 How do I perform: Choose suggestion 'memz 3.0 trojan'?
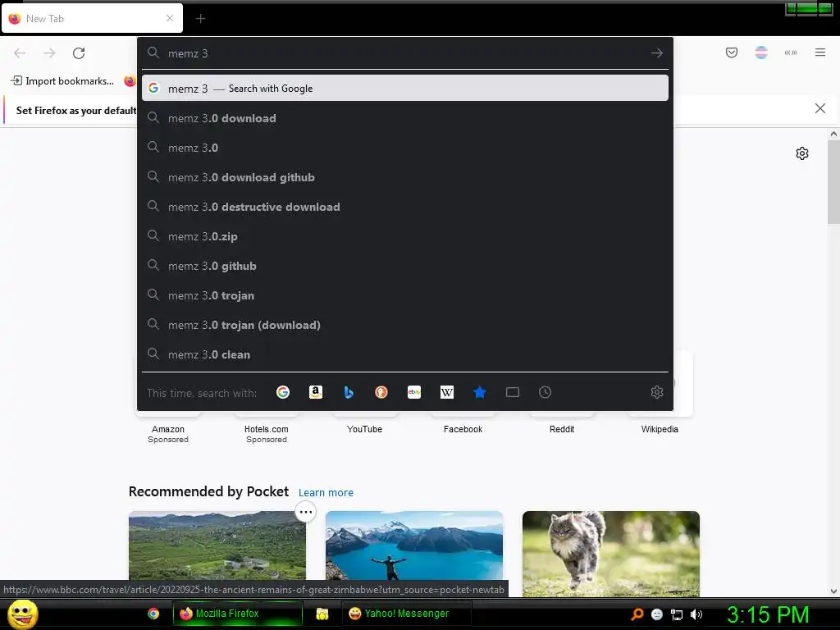(405, 295)
